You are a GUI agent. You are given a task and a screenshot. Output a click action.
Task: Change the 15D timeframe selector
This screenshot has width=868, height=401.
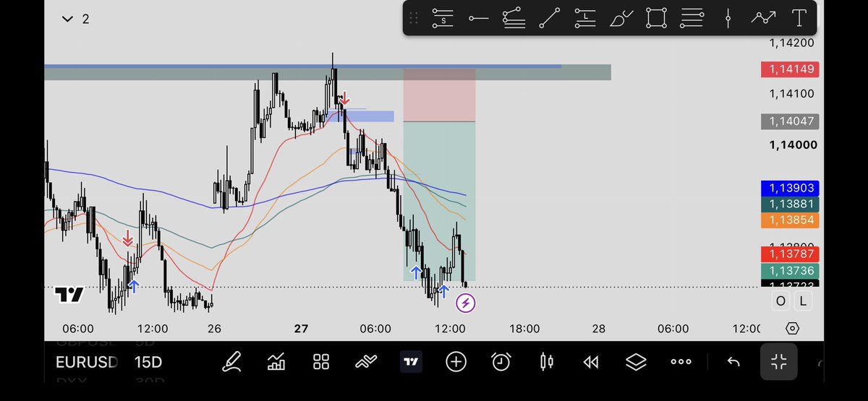pyautogui.click(x=148, y=362)
